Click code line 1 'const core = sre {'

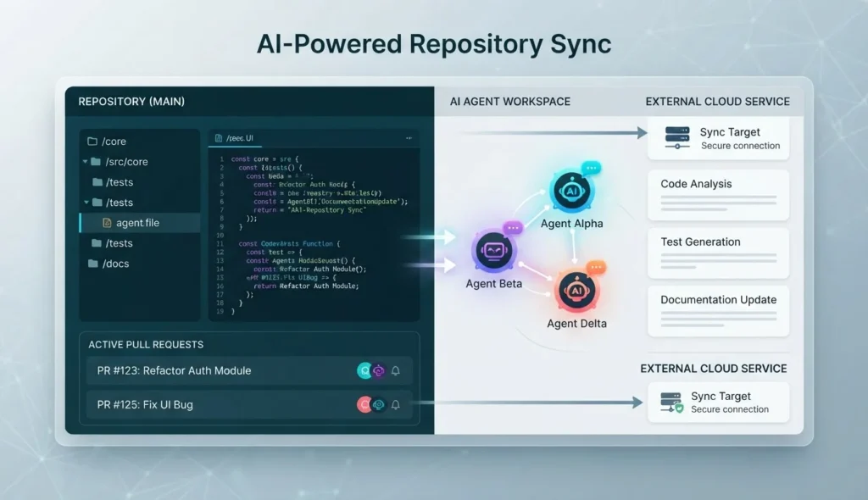pos(264,159)
